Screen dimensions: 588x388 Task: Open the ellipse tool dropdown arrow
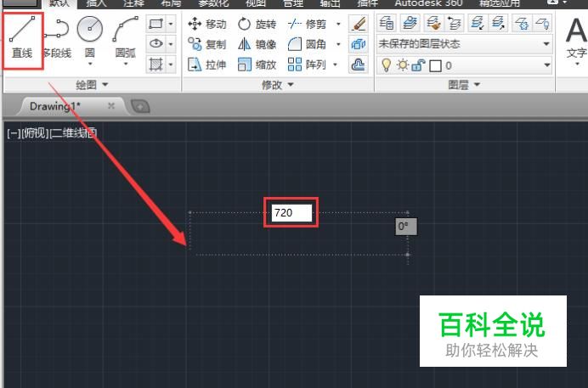click(171, 44)
